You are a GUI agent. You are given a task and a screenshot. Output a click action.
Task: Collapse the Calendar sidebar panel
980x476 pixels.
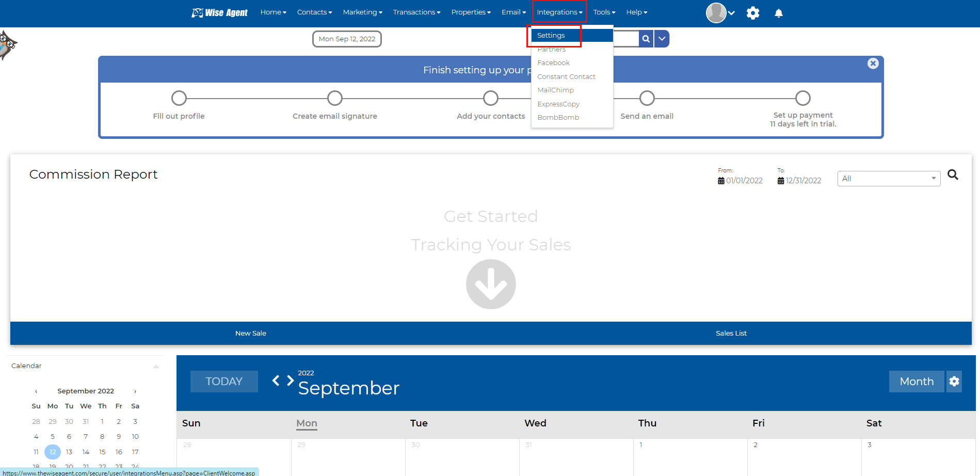156,366
